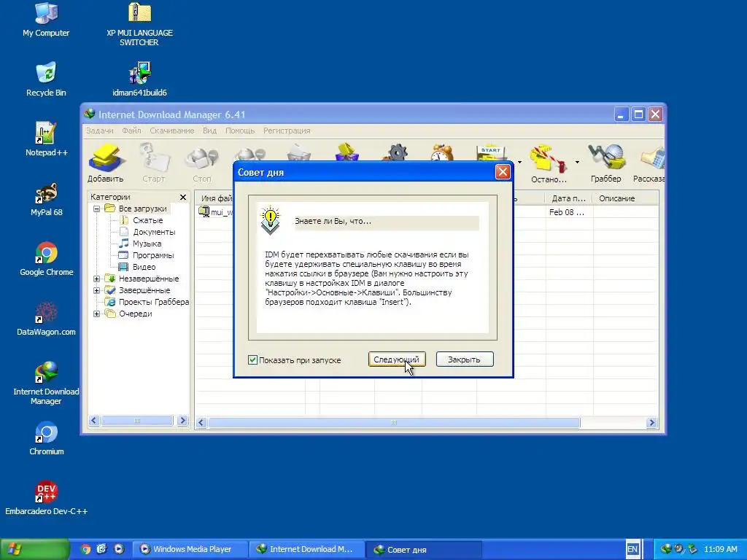Open the Регистрация menu

(287, 131)
